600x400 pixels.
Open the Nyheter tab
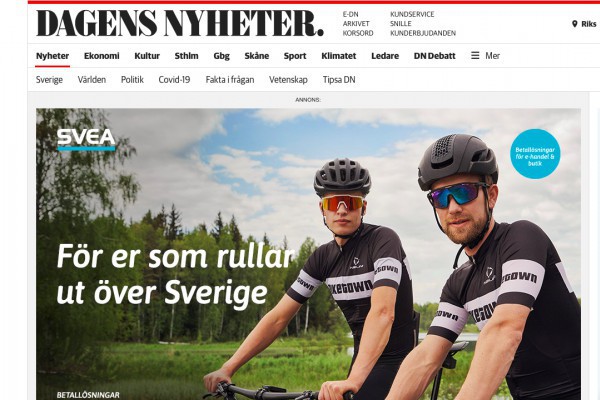52,56
